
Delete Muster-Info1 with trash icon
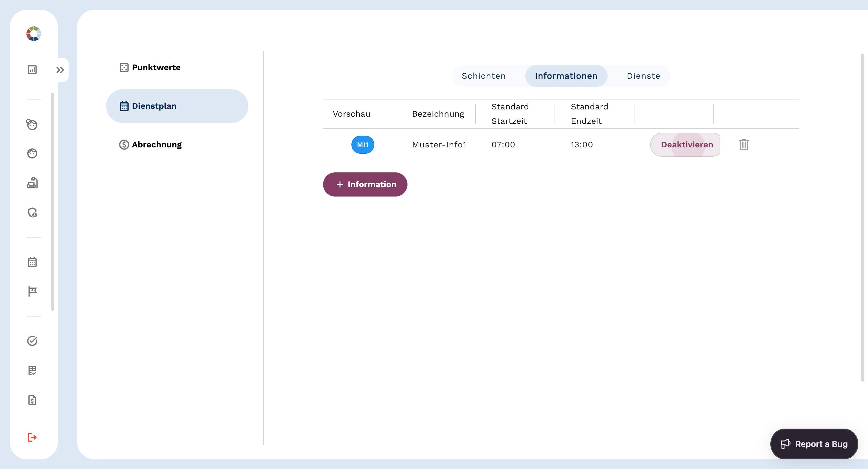tap(744, 145)
